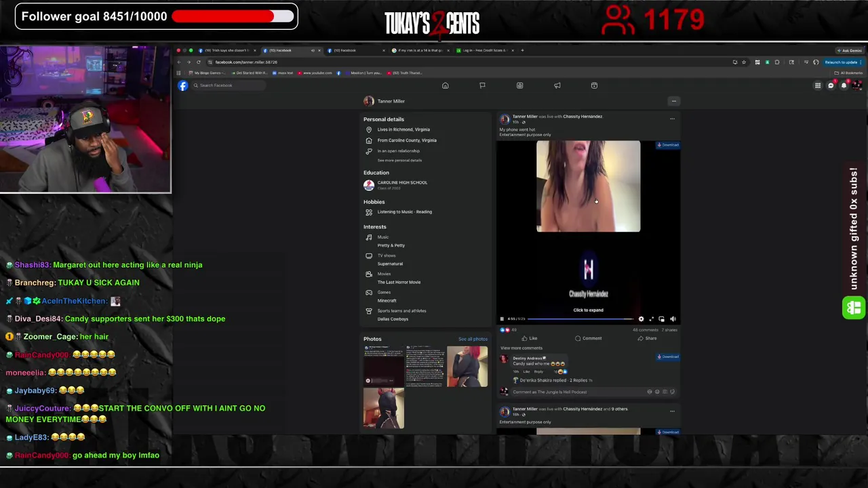Click Pretty & Petty music interest

click(391, 245)
